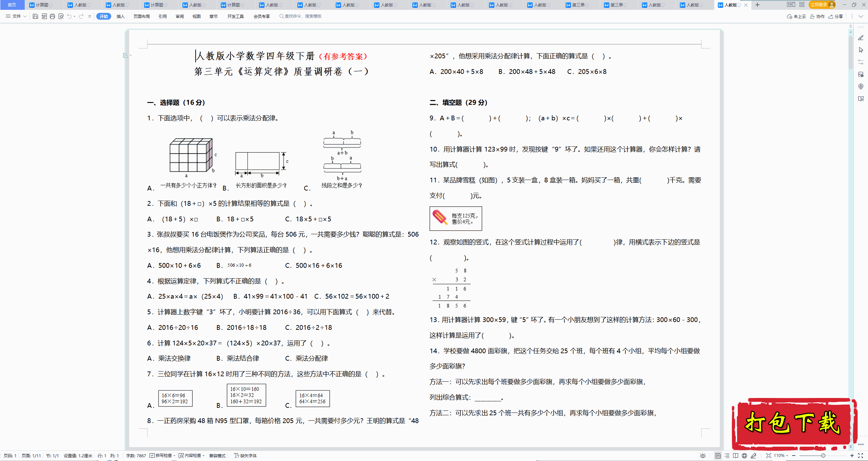This screenshot has width=868, height=461.
Task: Open a new document tab with plus
Action: click(x=757, y=5)
